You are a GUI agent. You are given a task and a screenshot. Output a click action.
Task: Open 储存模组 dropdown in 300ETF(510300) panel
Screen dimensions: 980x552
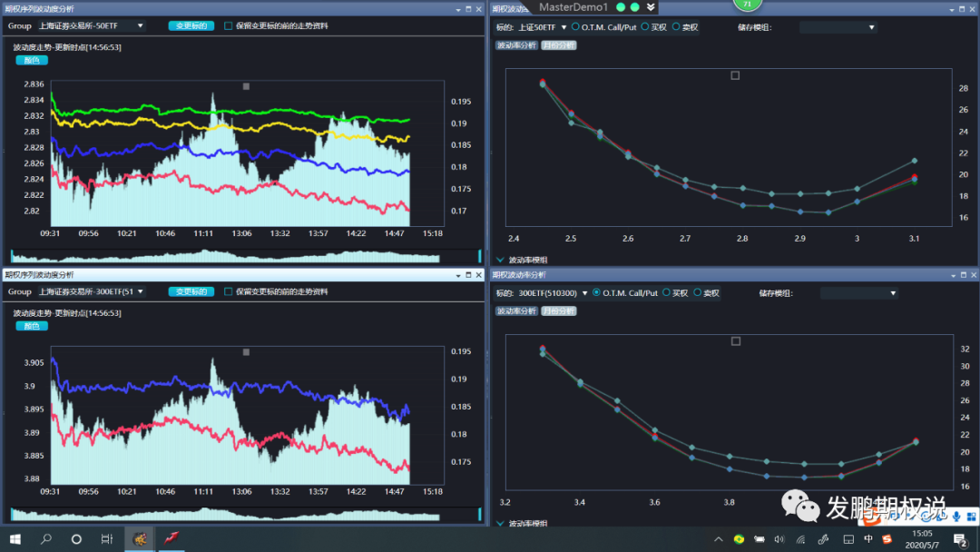pos(858,293)
